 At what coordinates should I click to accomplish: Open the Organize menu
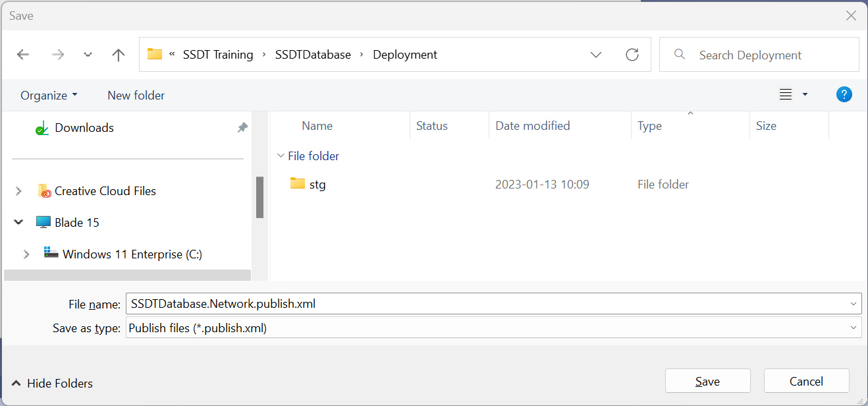pyautogui.click(x=49, y=96)
